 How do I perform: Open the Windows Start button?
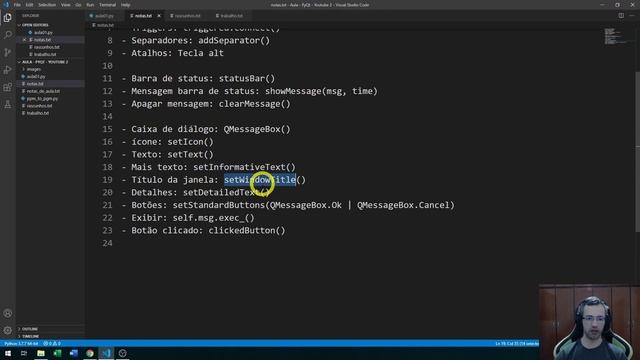coord(8,353)
